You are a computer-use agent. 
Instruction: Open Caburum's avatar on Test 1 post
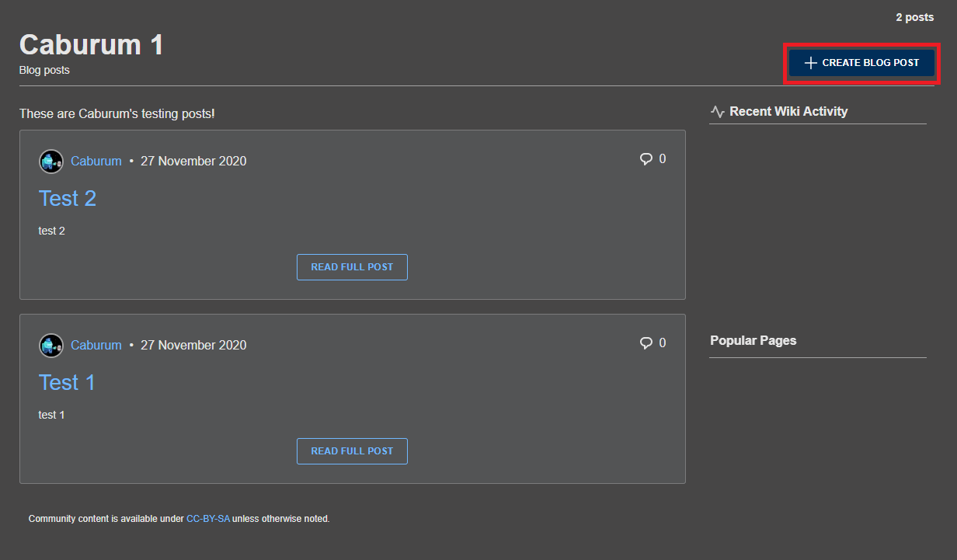[51, 346]
